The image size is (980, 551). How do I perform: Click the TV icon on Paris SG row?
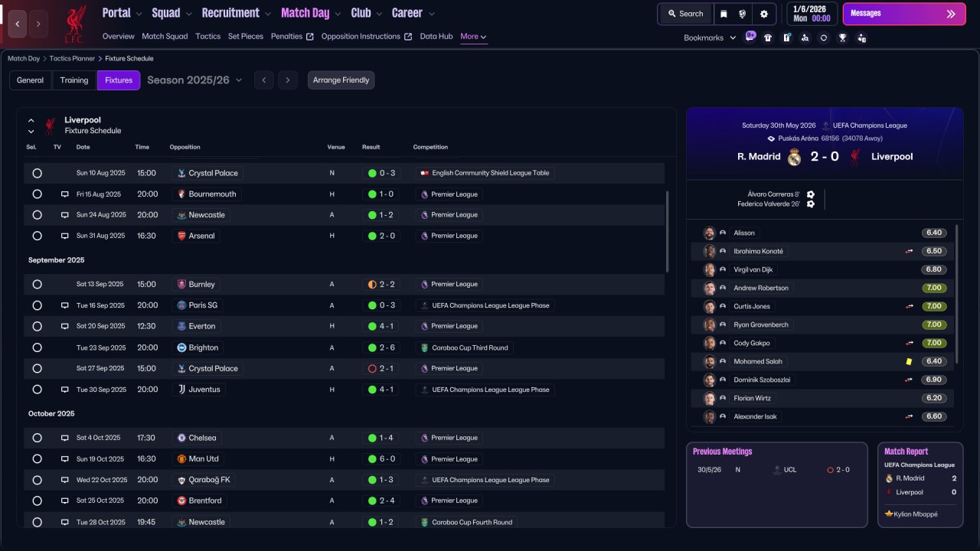point(65,305)
